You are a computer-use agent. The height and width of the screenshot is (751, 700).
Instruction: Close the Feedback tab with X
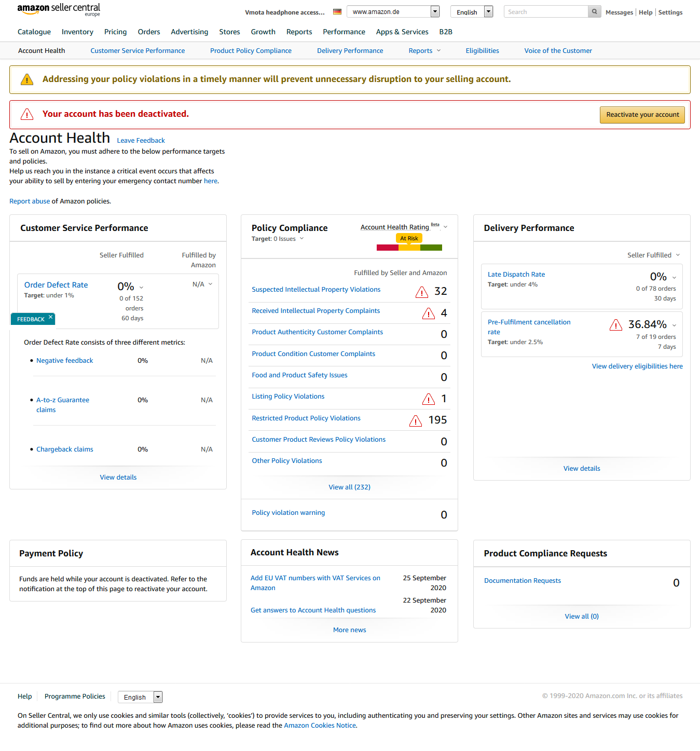50,317
